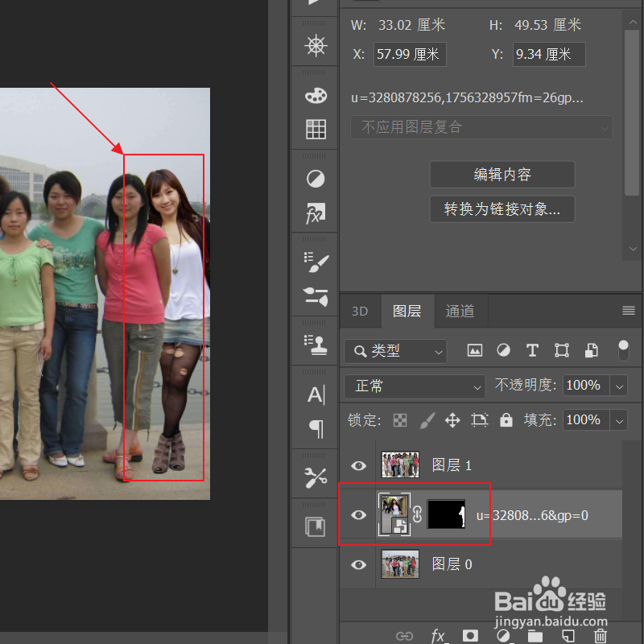Open the 类型 filter kind dropdown
Screen dimensions: 644x644
(x=395, y=351)
